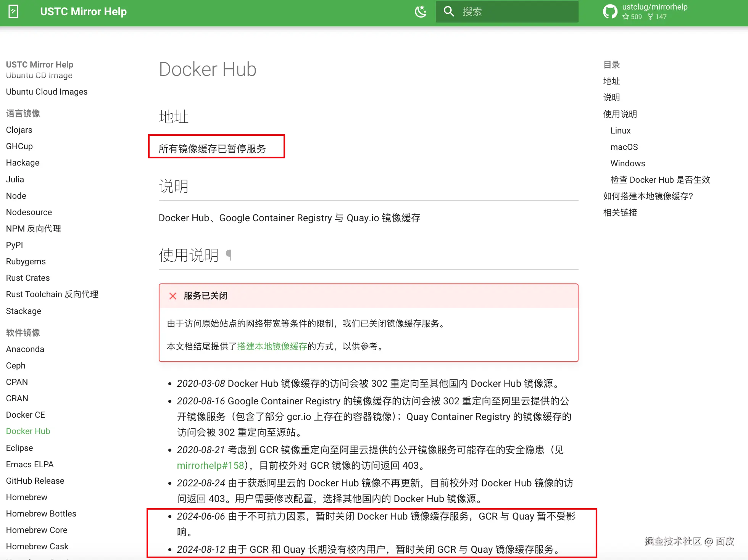Click the USTC Mirror Help header title
This screenshot has height=560, width=748.
click(x=83, y=11)
